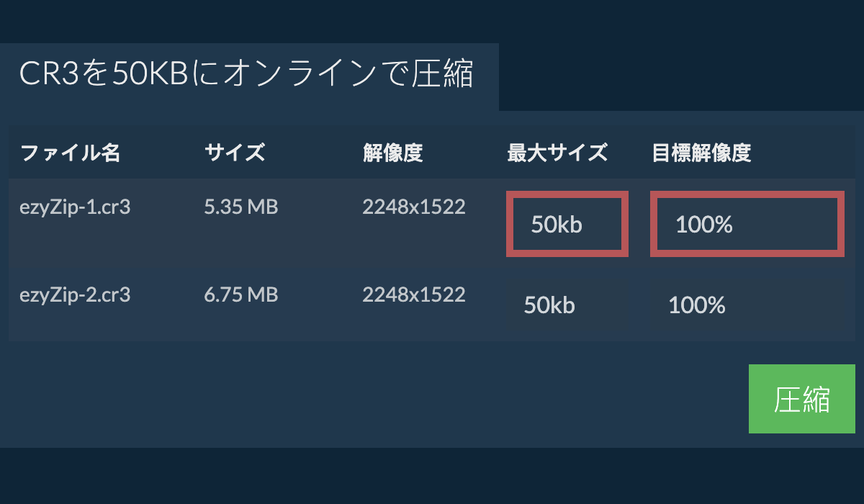The height and width of the screenshot is (504, 864).
Task: Click the dark banner above the title tab
Action: [x=432, y=20]
